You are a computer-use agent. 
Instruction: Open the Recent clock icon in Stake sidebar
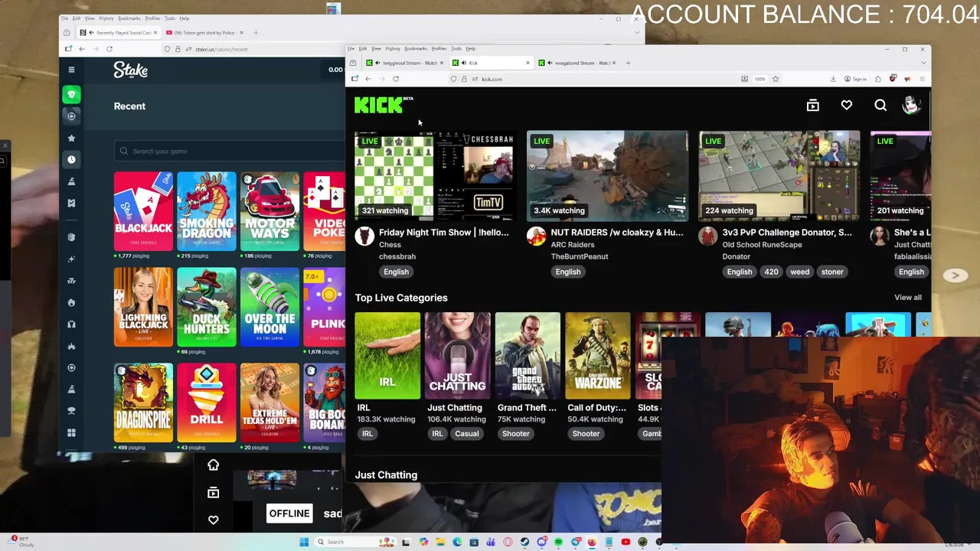(71, 159)
